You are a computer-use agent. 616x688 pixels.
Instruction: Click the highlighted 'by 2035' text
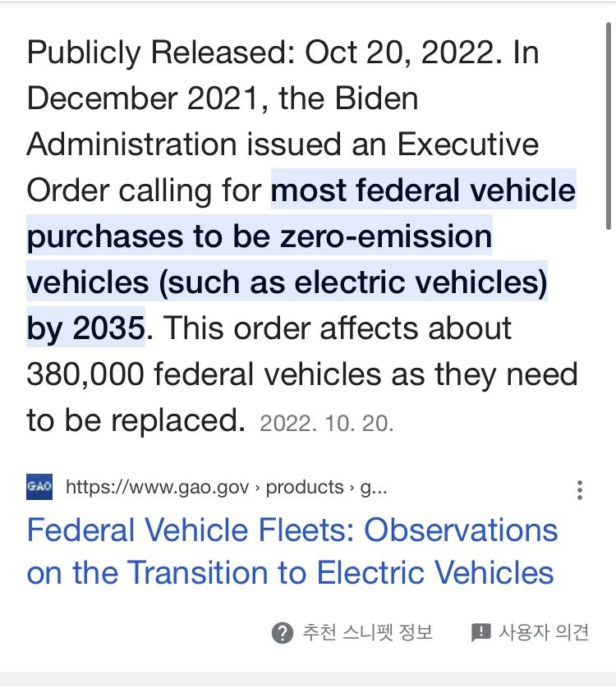(85, 328)
